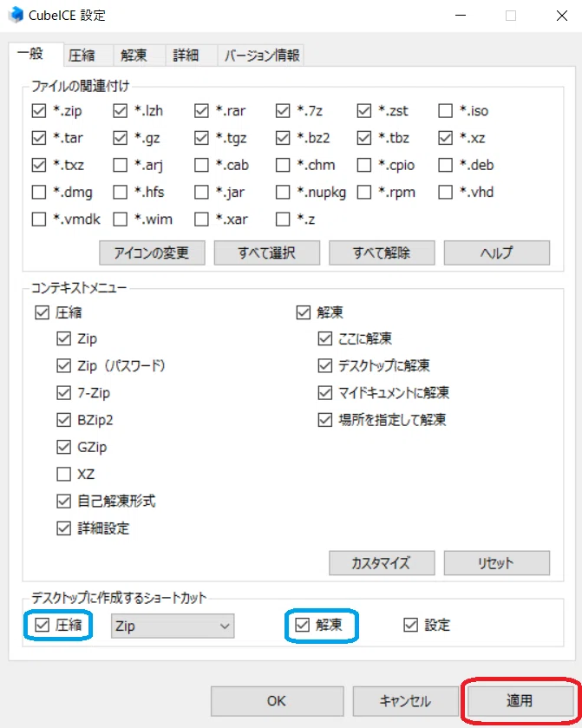The image size is (582, 728).
Task: Enable the *.iso file association checkbox
Action: [x=446, y=111]
